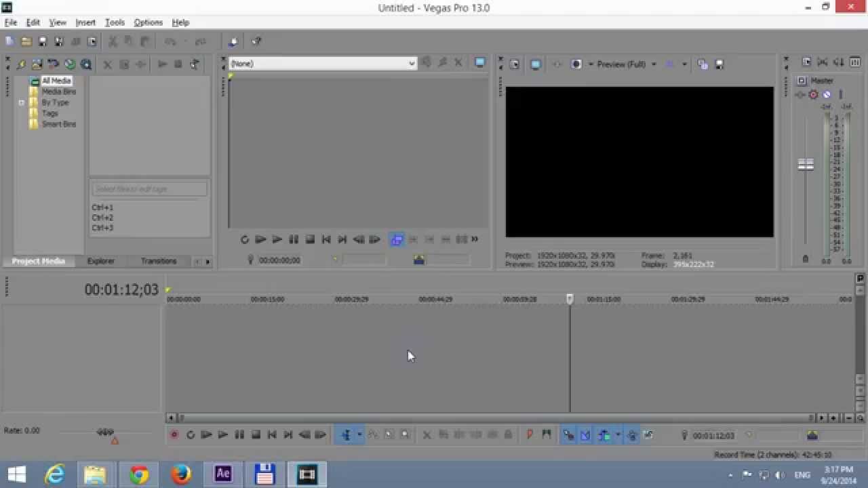
Task: Open Mixing Console icon in mixer toolbar
Action: click(856, 62)
